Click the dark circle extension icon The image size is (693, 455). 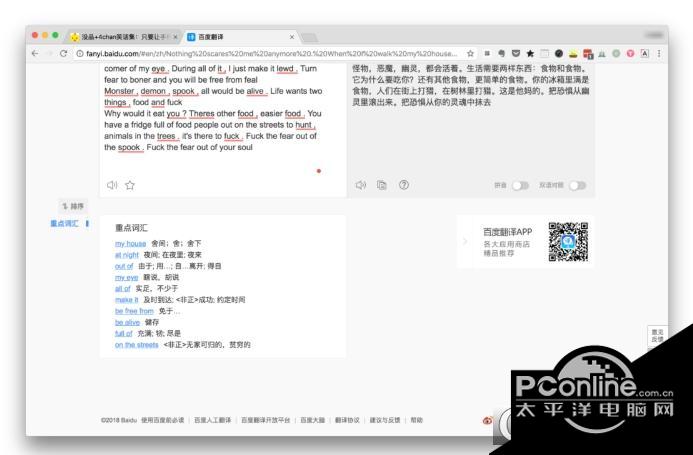tap(559, 54)
